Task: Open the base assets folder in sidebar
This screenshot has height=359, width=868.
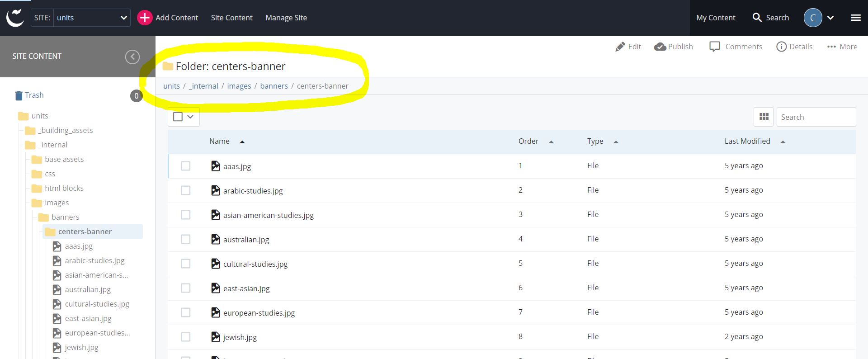Action: (x=57, y=160)
